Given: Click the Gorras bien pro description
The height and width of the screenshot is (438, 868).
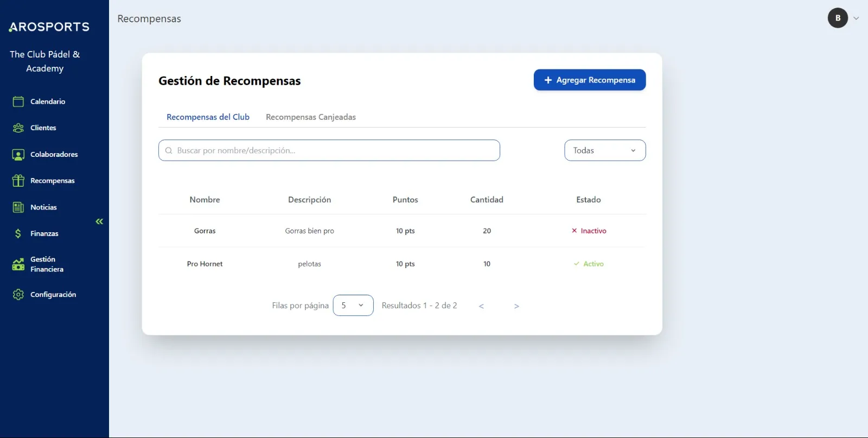Looking at the screenshot, I should [309, 231].
